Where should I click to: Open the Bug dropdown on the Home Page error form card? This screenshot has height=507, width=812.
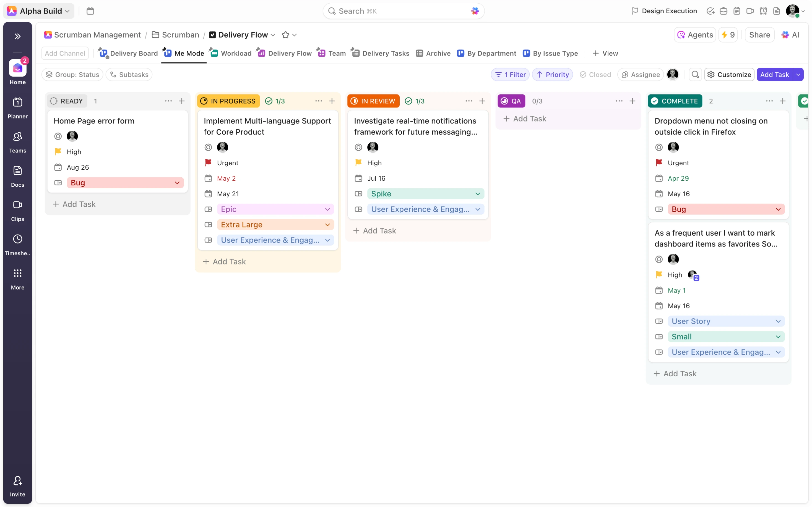click(x=177, y=183)
